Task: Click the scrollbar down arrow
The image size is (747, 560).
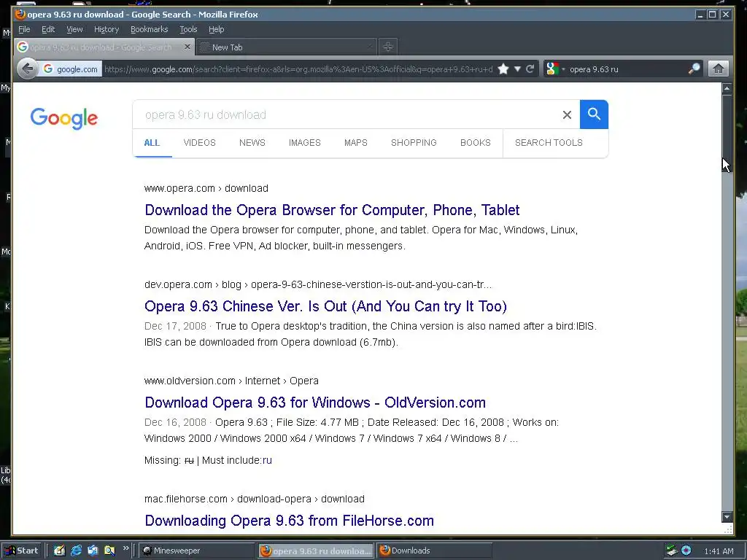Action: pos(727,517)
